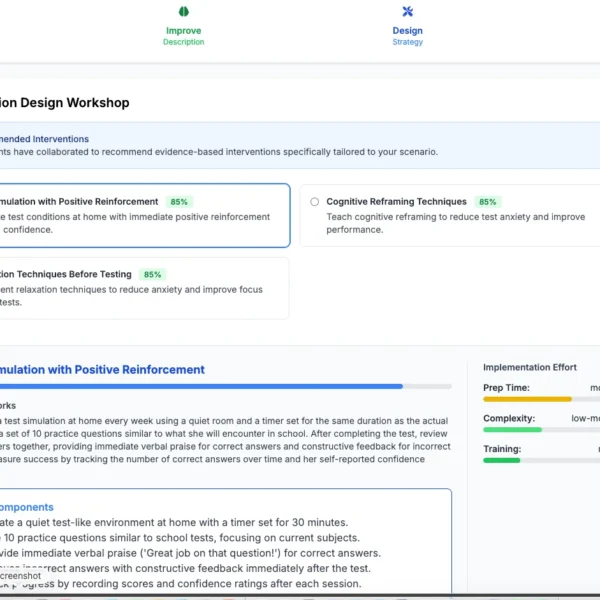Click the 'immediate verbal praise' component line
The height and width of the screenshot is (600, 600).
tap(191, 553)
